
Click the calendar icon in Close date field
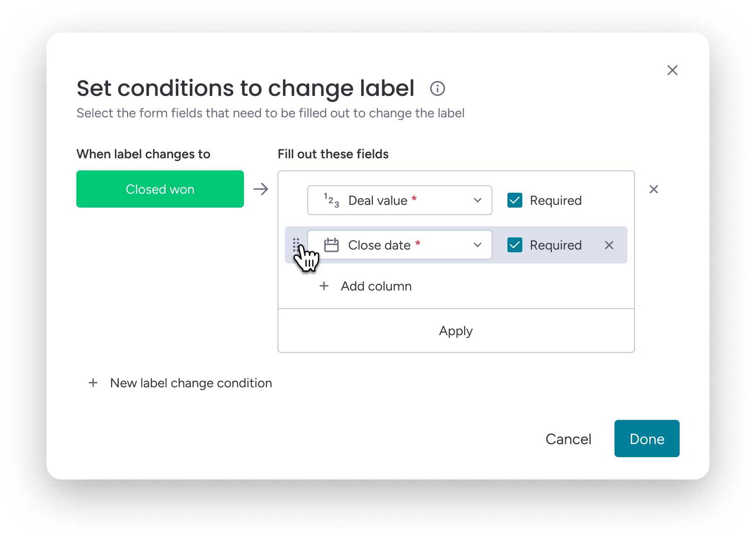pyautogui.click(x=331, y=245)
